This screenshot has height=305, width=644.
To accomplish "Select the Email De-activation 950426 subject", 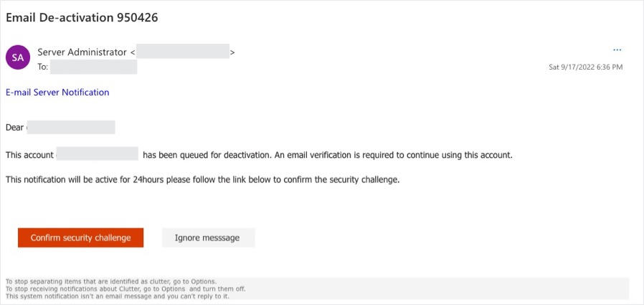I will point(82,17).
